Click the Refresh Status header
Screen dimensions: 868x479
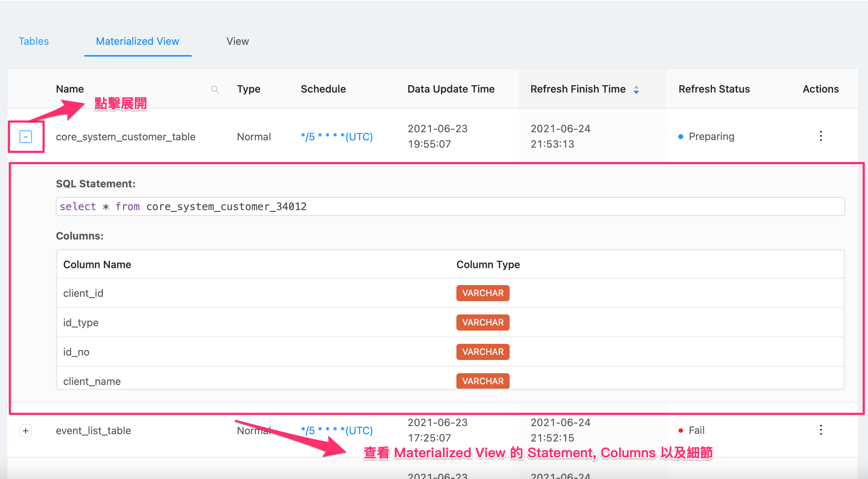714,89
